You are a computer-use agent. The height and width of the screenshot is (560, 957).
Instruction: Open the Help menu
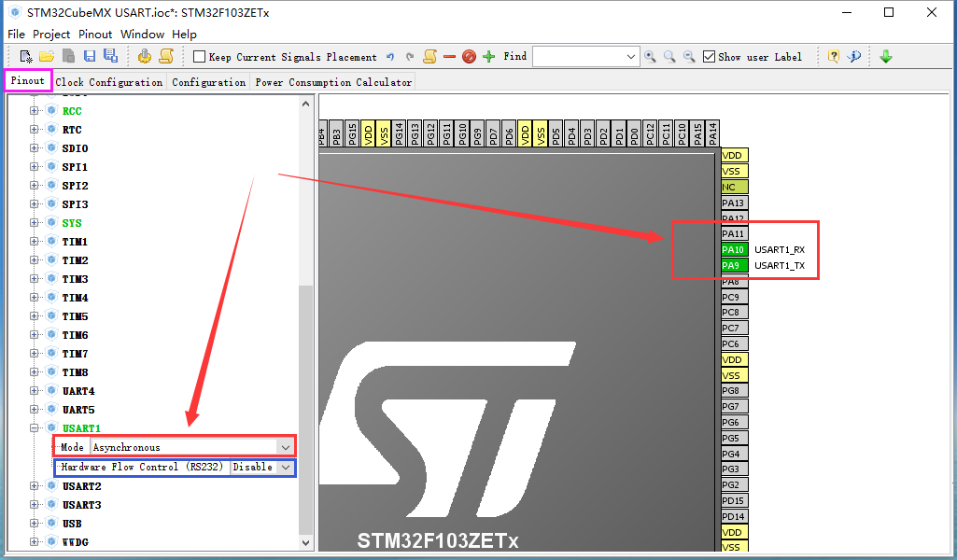[x=184, y=35]
